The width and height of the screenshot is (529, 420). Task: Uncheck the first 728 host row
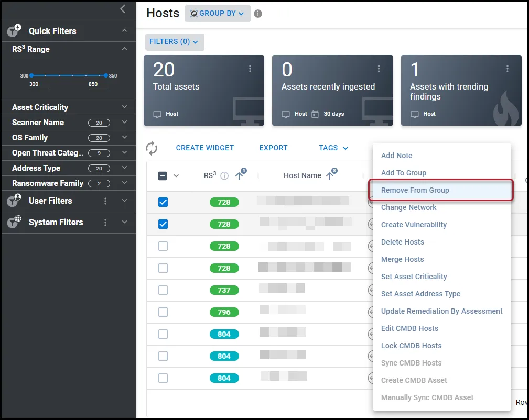point(163,202)
